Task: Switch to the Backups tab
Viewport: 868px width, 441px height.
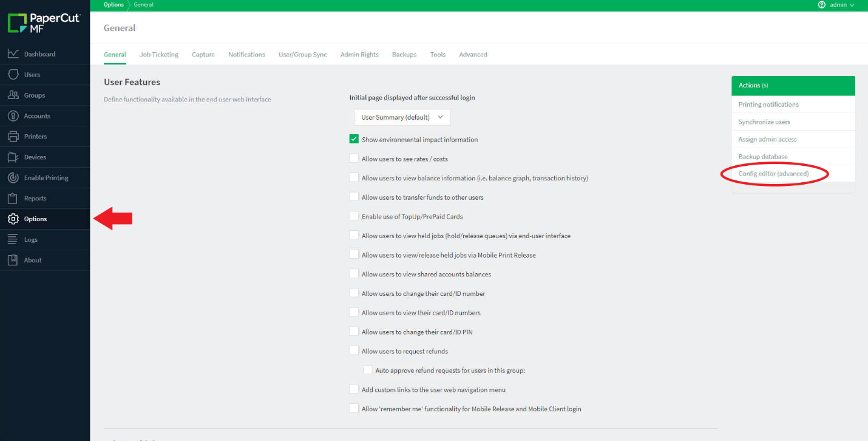Action: (404, 54)
